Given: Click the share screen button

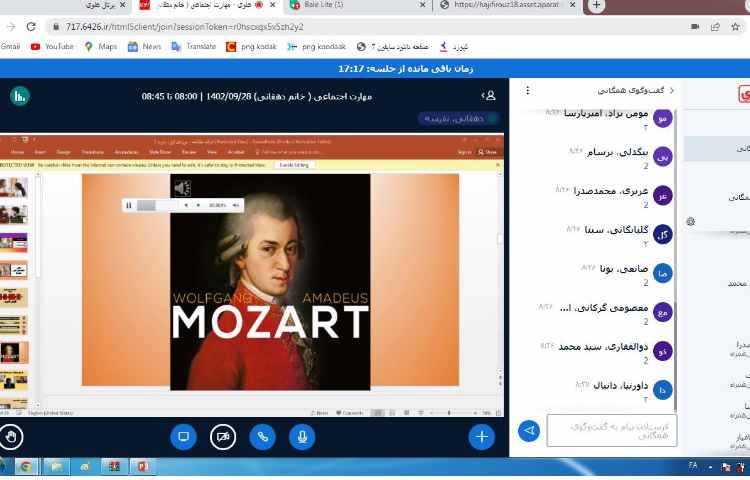Looking at the screenshot, I should point(184,436).
